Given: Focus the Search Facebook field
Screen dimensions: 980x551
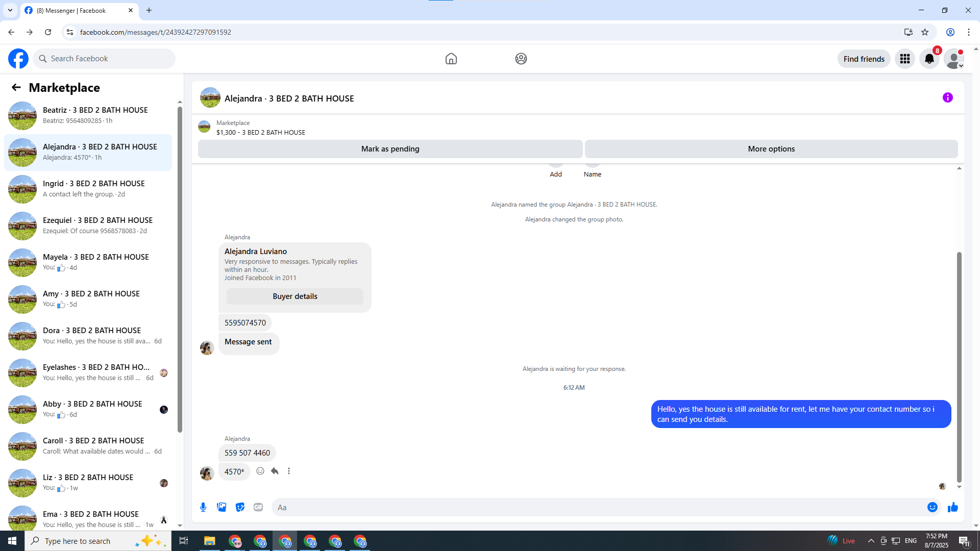Looking at the screenshot, I should 104,59.
